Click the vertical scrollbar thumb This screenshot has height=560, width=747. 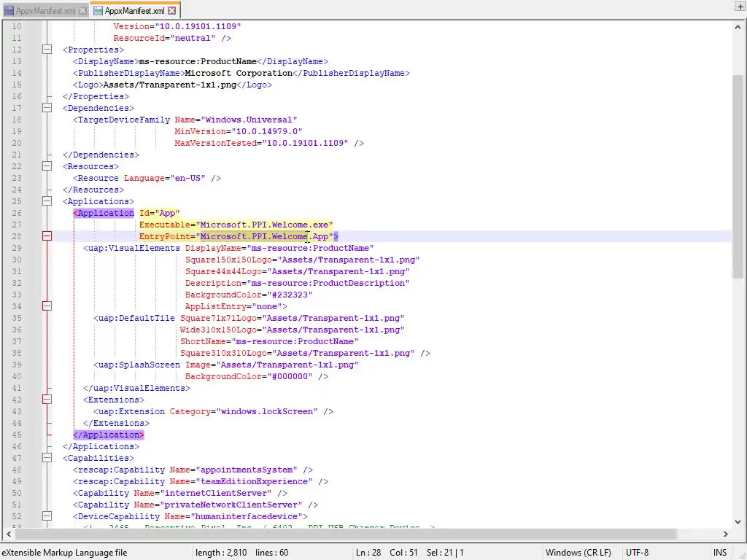(x=738, y=176)
